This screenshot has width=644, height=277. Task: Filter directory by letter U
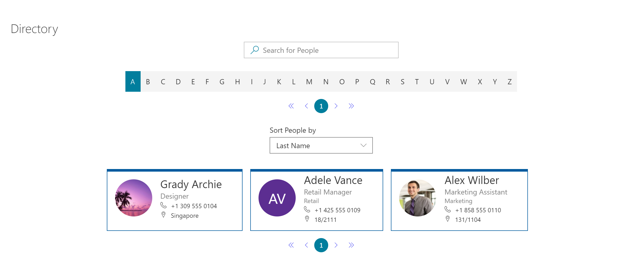coord(432,81)
